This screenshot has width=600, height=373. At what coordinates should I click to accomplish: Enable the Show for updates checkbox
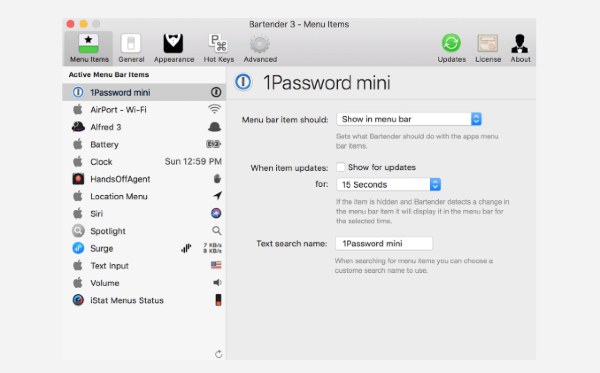point(341,167)
